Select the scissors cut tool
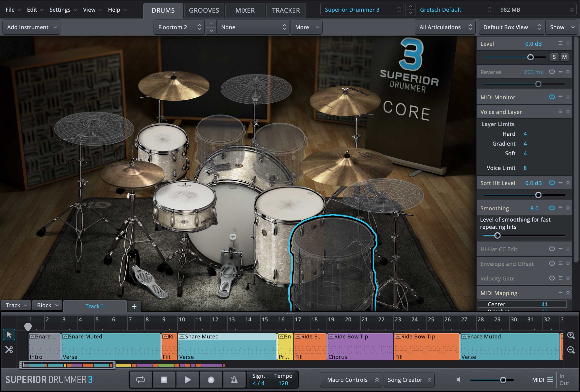580x392 pixels. tap(9, 350)
